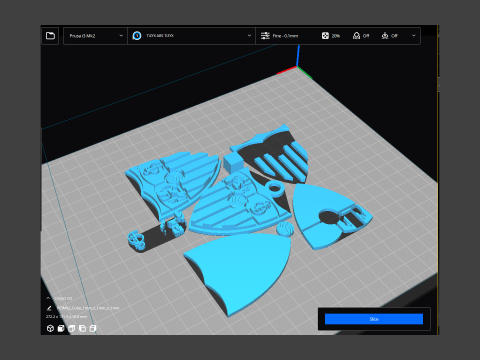The image size is (480, 360).
Task: Click the build plate adhesion icon
Action: [x=385, y=36]
